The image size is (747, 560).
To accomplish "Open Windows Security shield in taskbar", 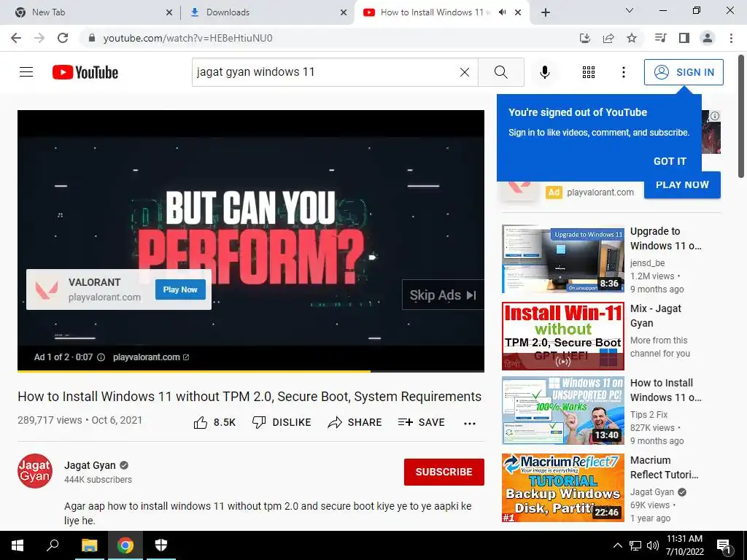I will 161,545.
